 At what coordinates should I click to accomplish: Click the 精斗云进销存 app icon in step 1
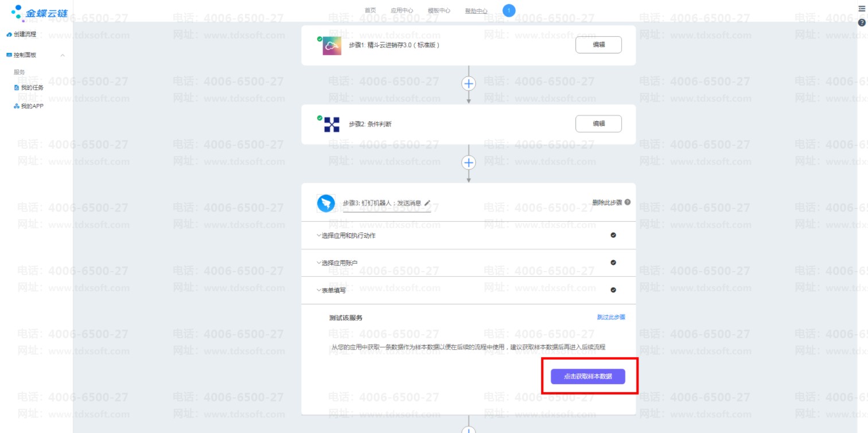332,45
